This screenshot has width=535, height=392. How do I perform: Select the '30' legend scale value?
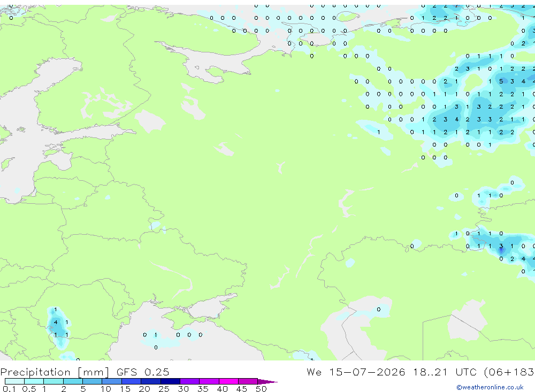pos(183,389)
